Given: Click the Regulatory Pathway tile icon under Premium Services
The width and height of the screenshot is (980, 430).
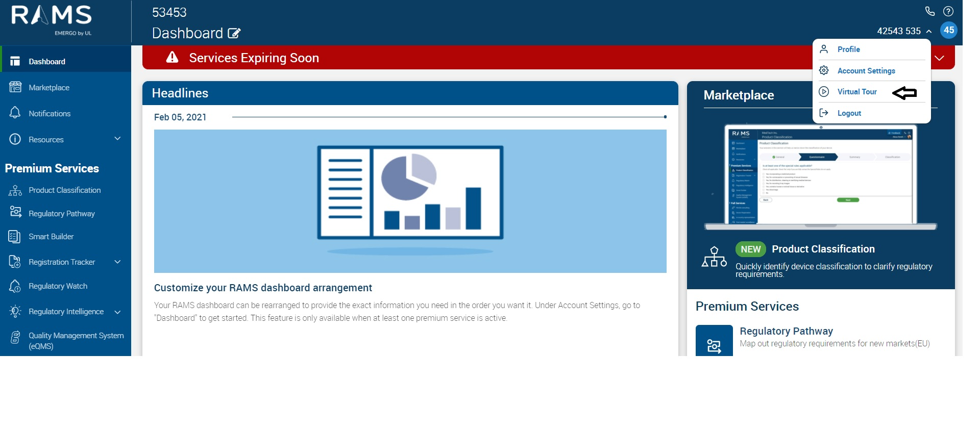Looking at the screenshot, I should coord(714,341).
